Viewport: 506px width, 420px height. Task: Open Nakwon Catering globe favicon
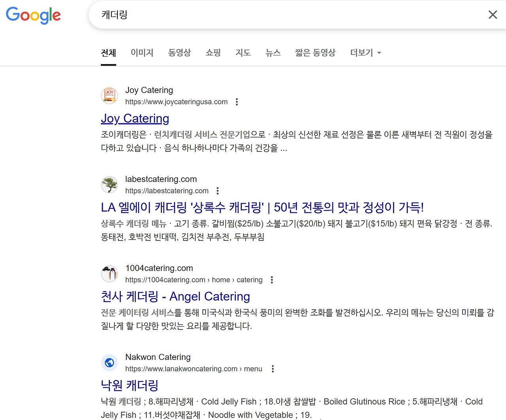click(110, 363)
